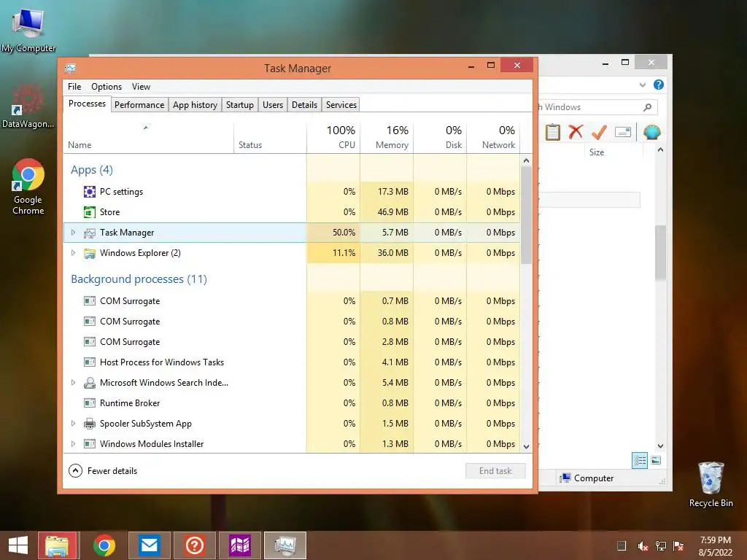The image size is (747, 560).
Task: Select Host Process for Windows Tasks
Action: coord(292,362)
